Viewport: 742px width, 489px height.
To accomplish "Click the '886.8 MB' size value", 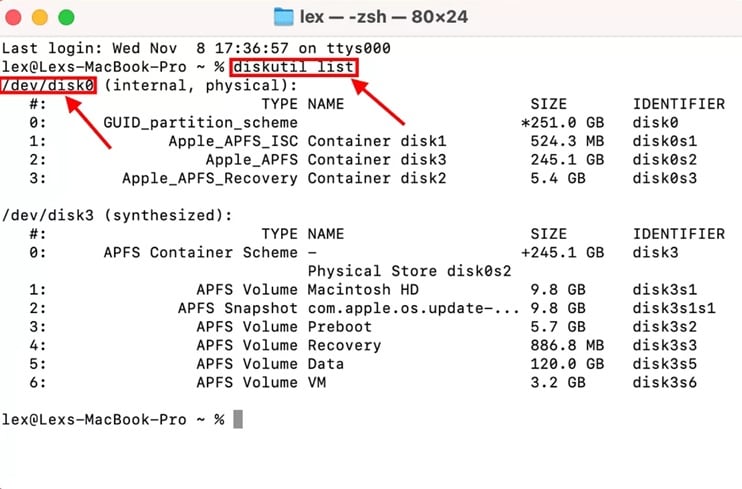I will tap(567, 345).
